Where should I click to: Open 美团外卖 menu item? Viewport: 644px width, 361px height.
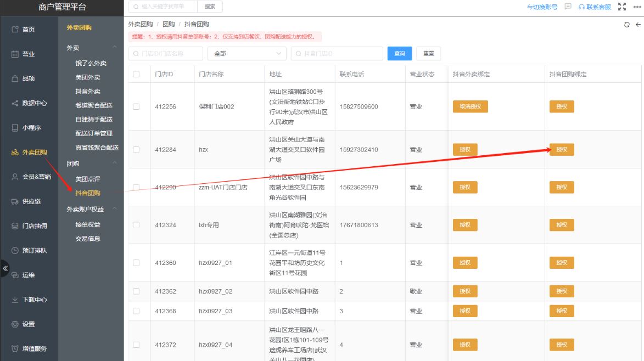tap(88, 77)
